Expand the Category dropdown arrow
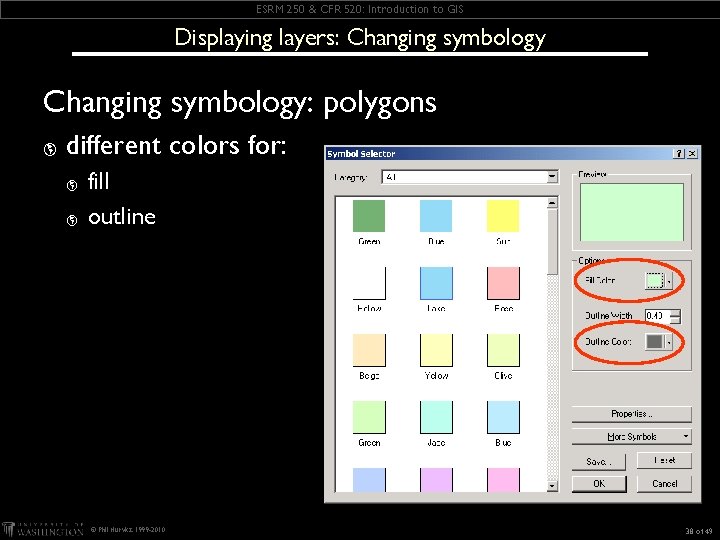720x540 pixels. [x=552, y=177]
